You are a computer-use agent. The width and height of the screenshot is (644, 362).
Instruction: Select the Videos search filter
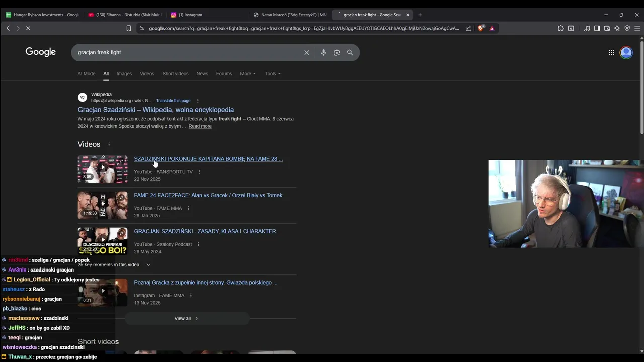147,74
